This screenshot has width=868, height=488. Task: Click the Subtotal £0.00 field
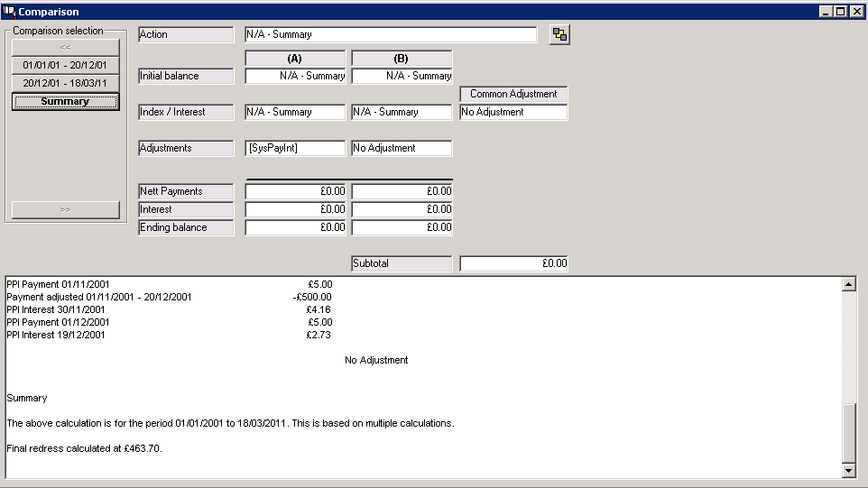coord(513,263)
